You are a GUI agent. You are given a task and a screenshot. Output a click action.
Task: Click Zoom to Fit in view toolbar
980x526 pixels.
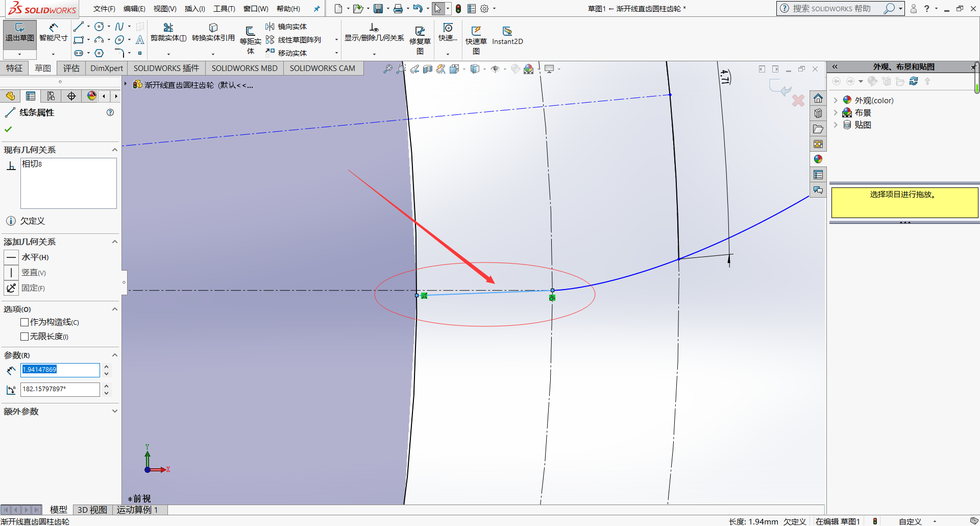coord(388,69)
